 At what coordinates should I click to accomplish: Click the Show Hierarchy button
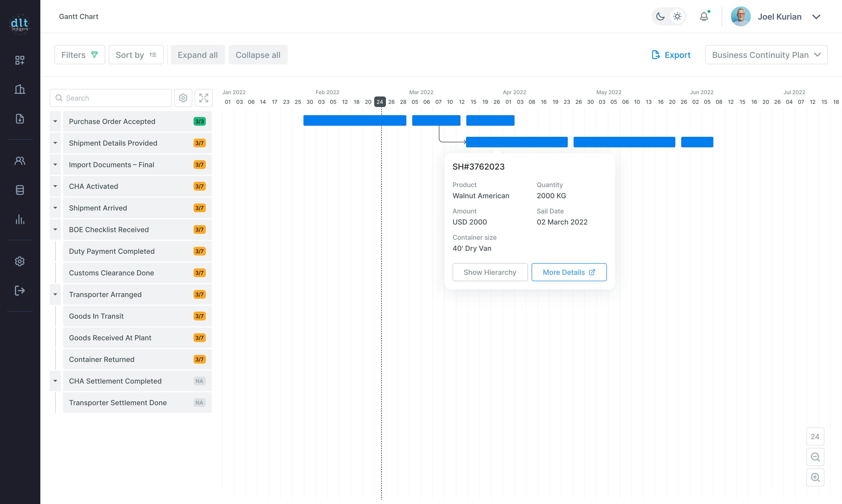click(490, 272)
